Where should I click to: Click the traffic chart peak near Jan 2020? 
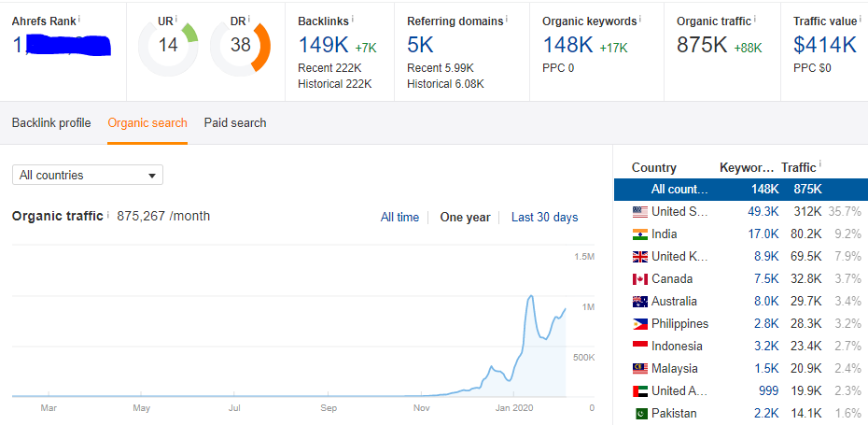531,296
